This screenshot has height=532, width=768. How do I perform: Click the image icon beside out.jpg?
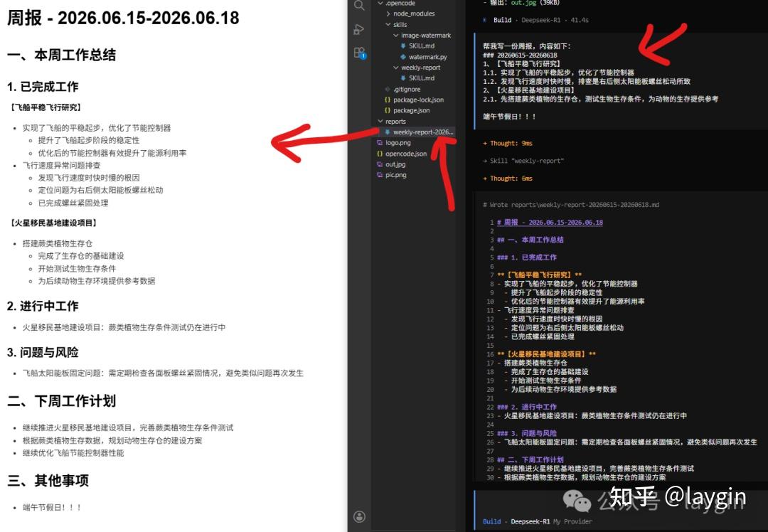380,164
